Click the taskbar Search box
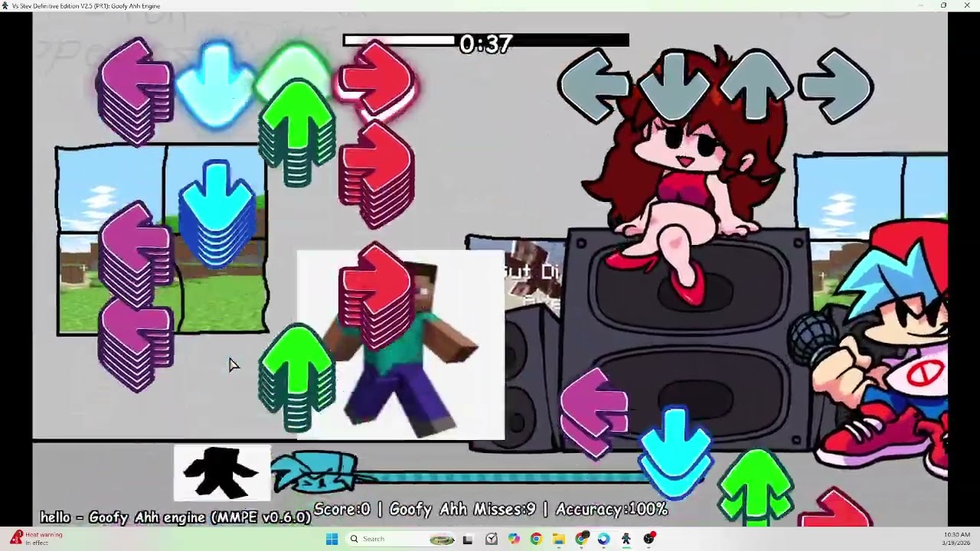980x551 pixels. (x=401, y=539)
